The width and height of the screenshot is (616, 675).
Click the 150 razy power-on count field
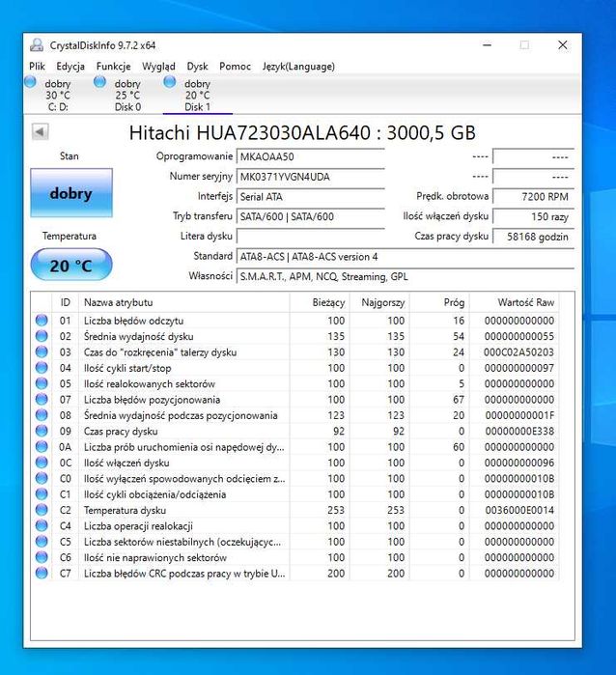(533, 216)
